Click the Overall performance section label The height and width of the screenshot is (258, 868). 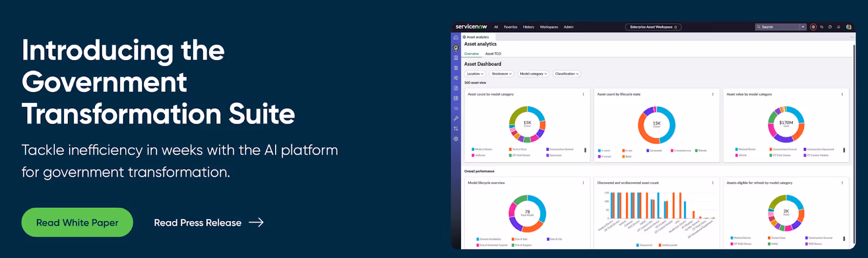480,171
